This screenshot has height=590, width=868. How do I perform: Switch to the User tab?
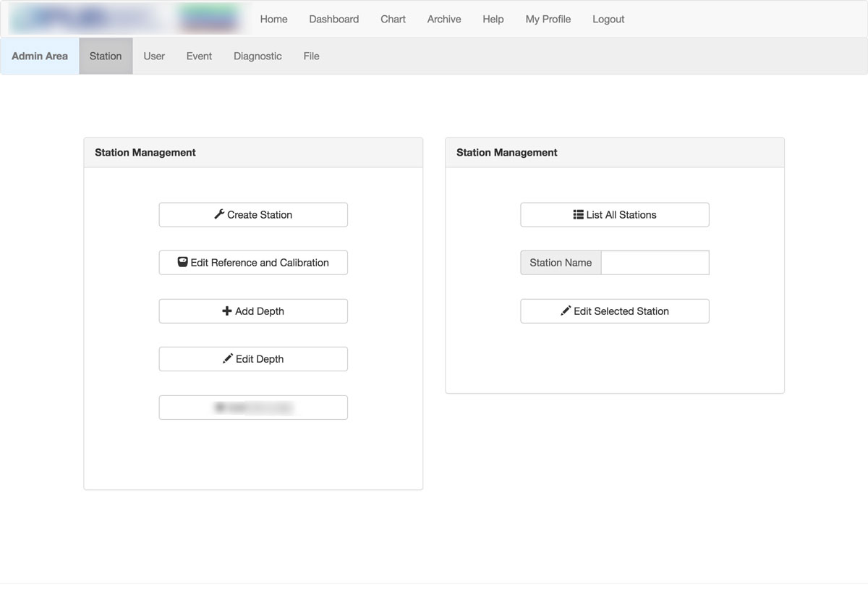click(x=153, y=55)
